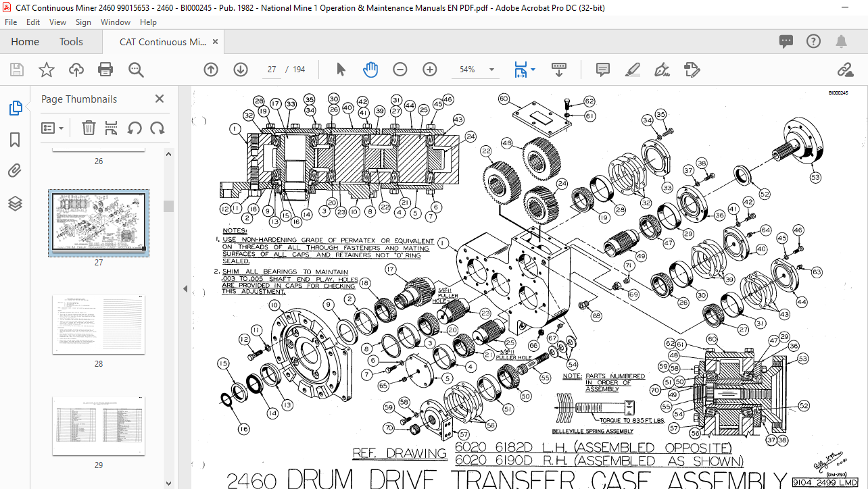Close the Page Thumbnails panel
This screenshot has width=868, height=489.
(x=160, y=99)
